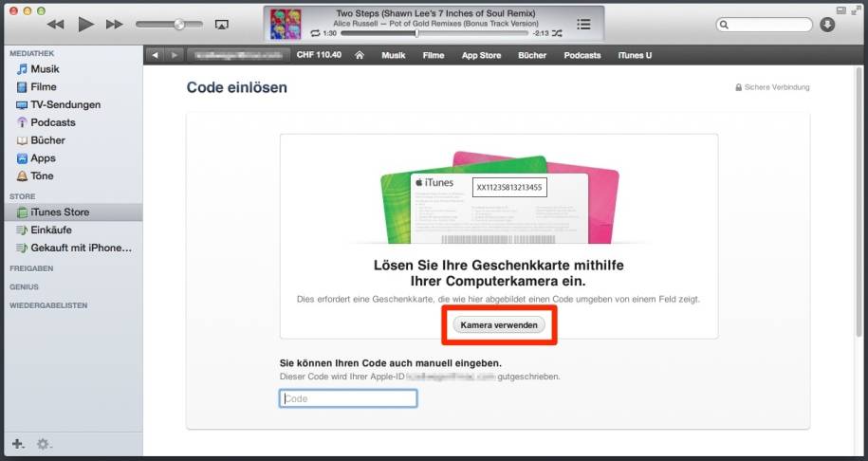Open the Gekauft mit iPhone playlist

[72, 248]
